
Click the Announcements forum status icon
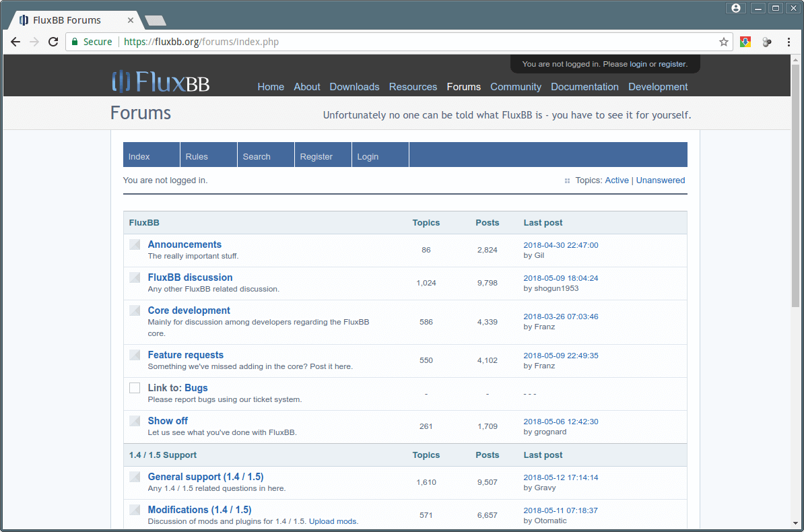(x=135, y=244)
